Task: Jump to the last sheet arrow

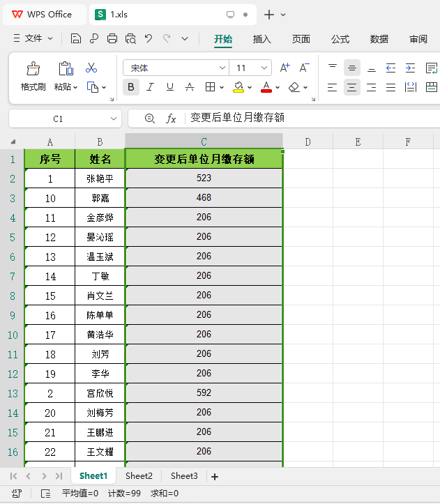Action: pos(59,476)
